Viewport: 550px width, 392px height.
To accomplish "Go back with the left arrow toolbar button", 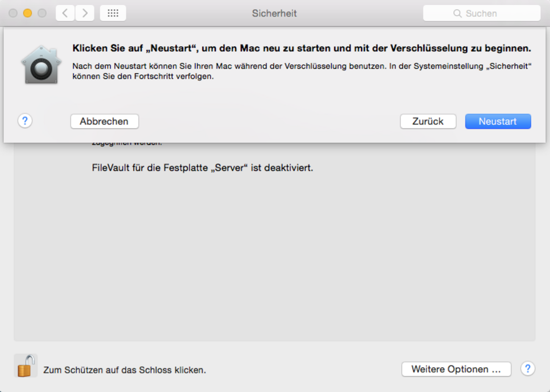I will [65, 13].
